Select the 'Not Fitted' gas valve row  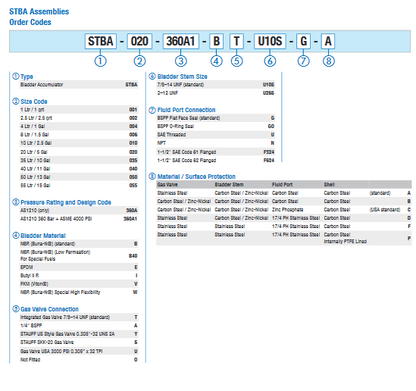(79, 360)
